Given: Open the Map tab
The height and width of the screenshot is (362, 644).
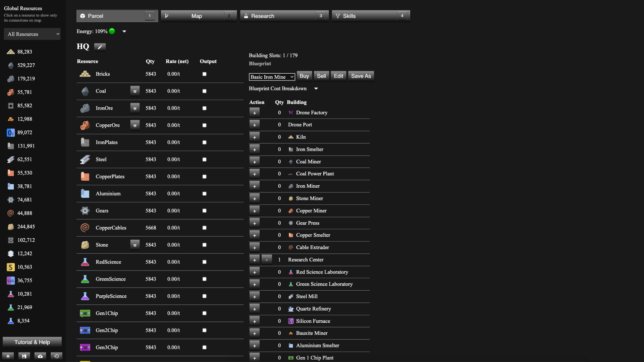Looking at the screenshot, I should 199,16.
